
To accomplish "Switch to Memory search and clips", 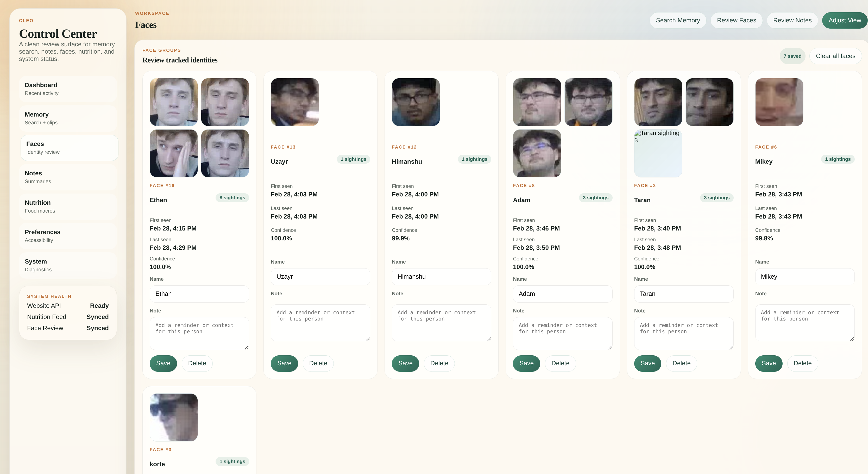I will (x=68, y=118).
